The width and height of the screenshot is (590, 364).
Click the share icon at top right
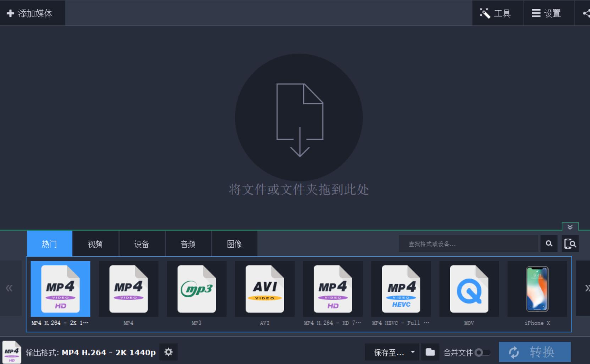click(x=585, y=13)
